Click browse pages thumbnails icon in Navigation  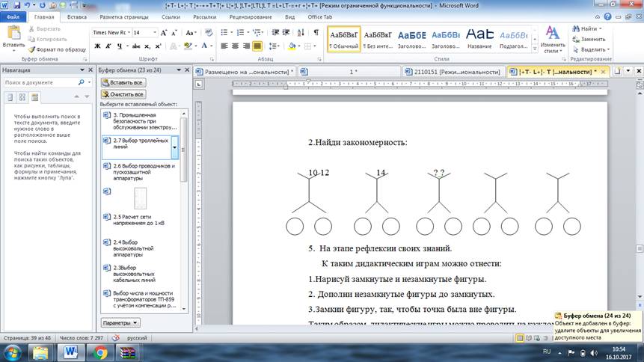[22, 97]
